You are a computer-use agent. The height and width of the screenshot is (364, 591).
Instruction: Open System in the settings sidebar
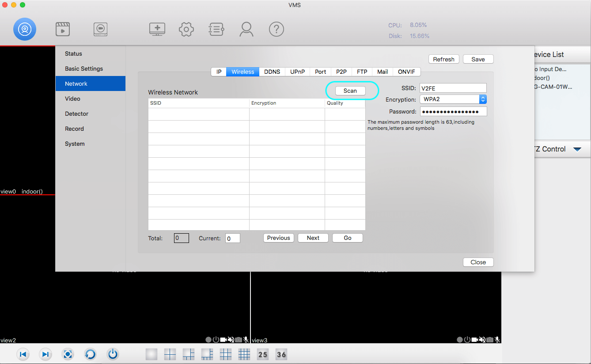coord(91,144)
